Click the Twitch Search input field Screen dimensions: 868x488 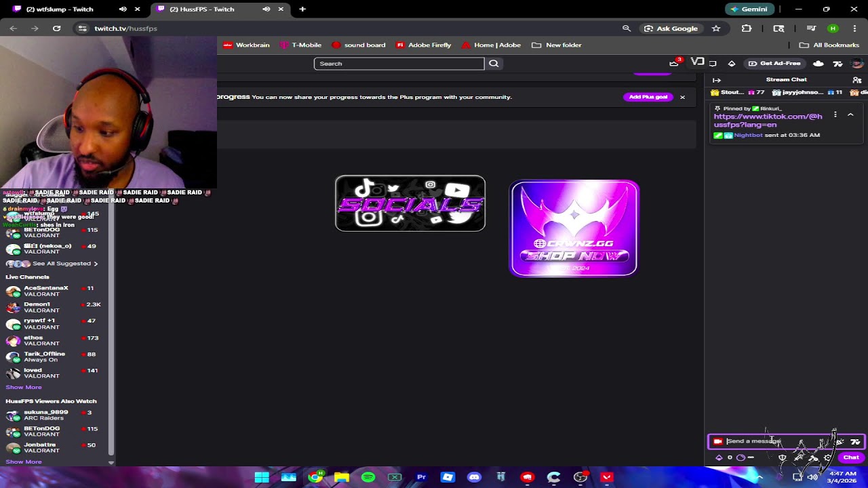(x=399, y=64)
